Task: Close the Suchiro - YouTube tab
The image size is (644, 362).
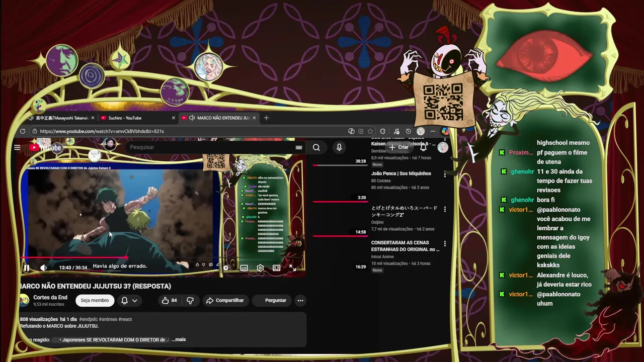Action: 174,118
